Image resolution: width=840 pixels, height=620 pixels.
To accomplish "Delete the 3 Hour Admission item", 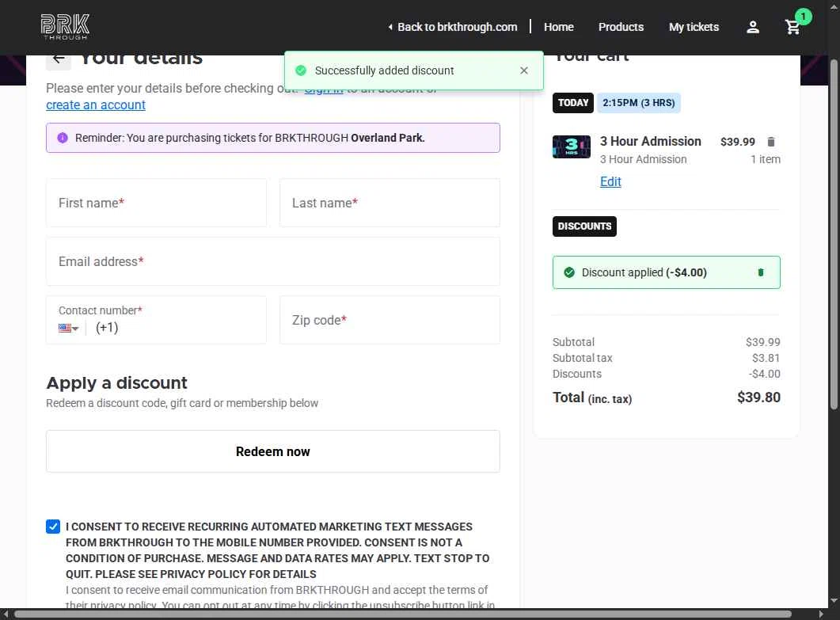I will pos(771,142).
